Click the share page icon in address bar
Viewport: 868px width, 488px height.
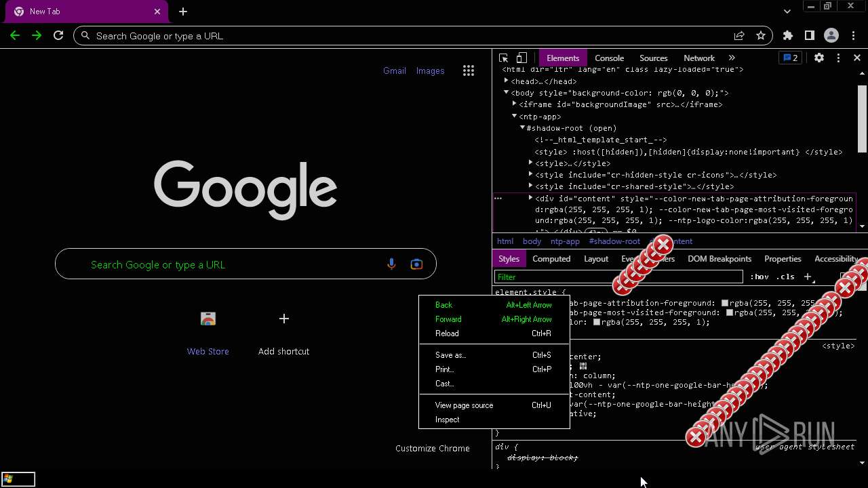tap(739, 36)
